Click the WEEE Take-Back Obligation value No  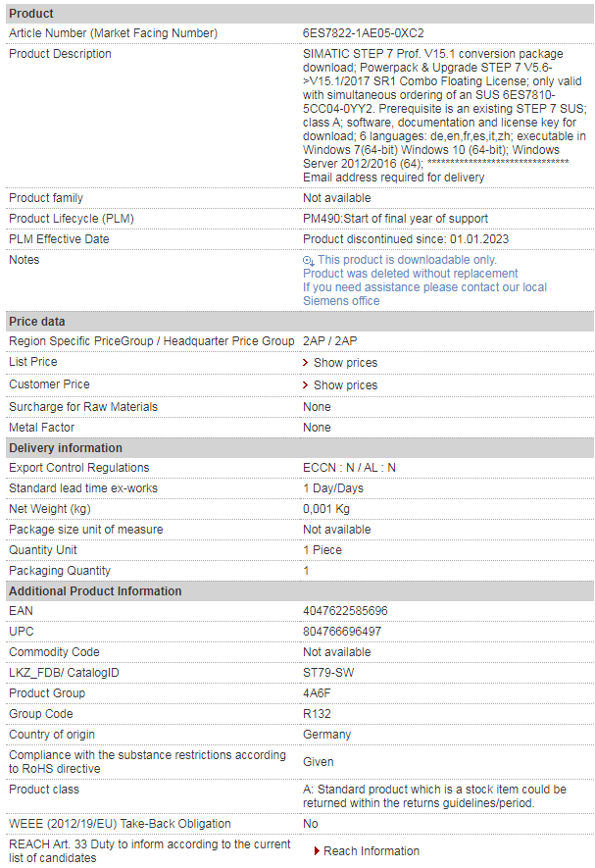click(310, 824)
